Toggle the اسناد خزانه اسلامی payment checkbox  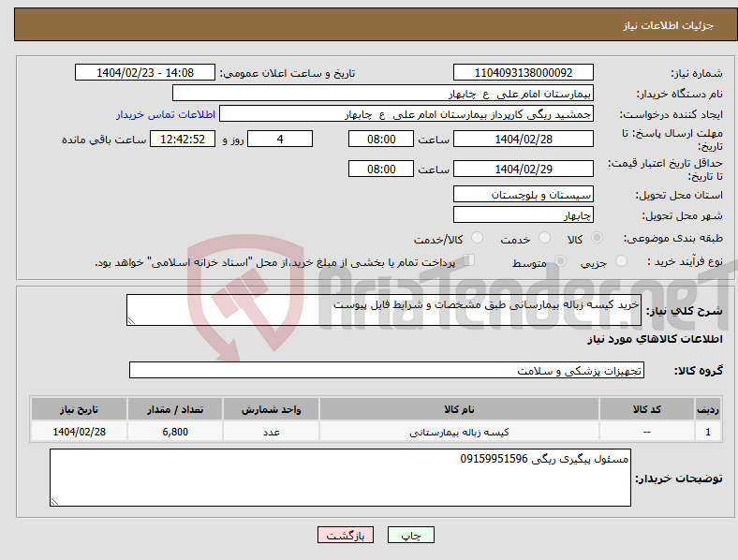point(469,259)
